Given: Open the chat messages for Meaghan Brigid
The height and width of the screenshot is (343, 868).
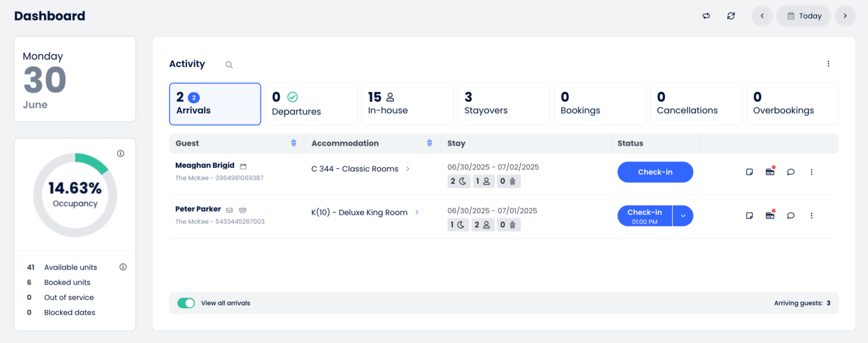Looking at the screenshot, I should 791,171.
